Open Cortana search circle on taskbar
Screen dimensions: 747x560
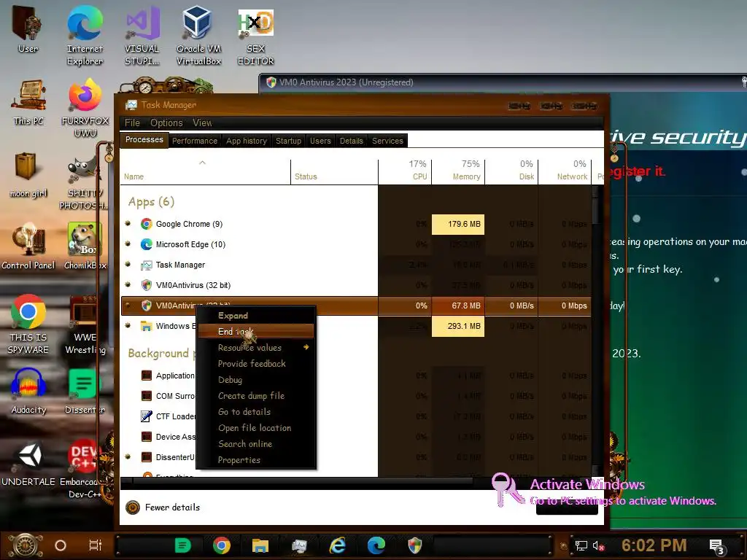click(61, 545)
